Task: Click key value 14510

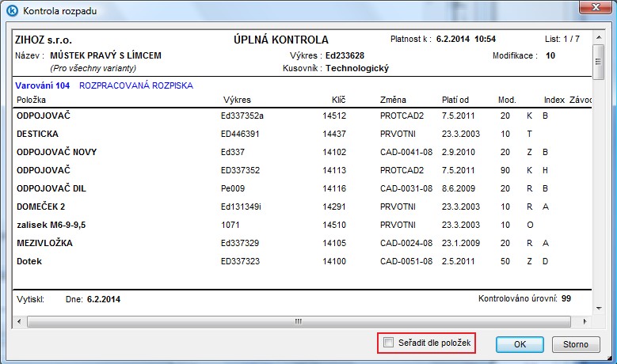Action: (x=334, y=226)
